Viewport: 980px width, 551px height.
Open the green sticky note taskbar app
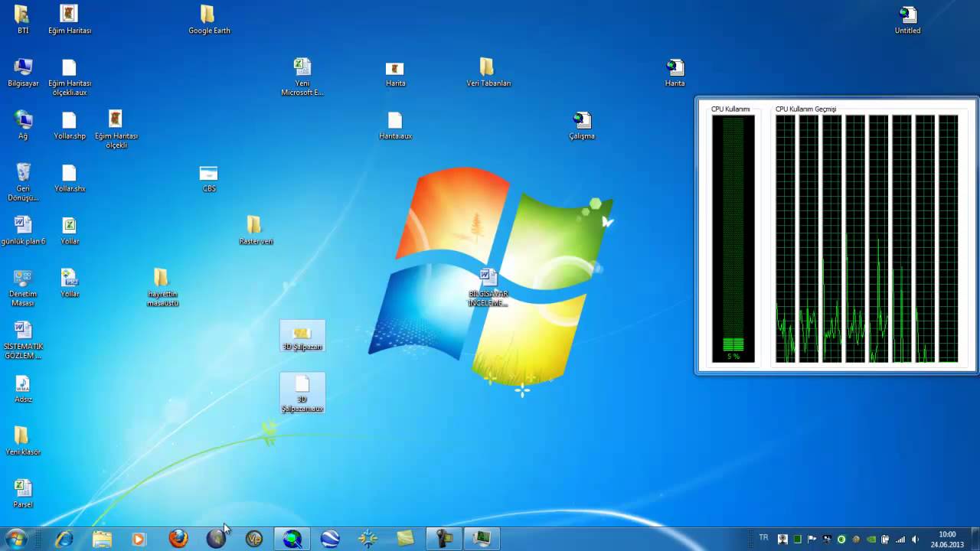coord(406,539)
